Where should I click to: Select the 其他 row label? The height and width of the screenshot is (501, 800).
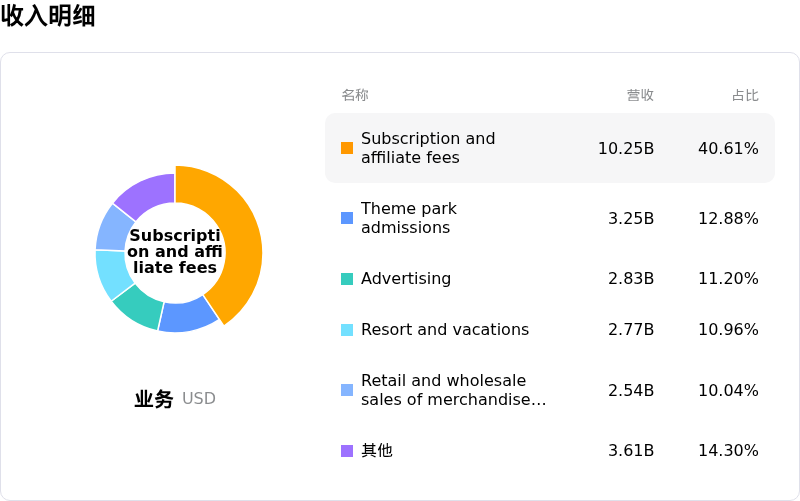(x=377, y=450)
